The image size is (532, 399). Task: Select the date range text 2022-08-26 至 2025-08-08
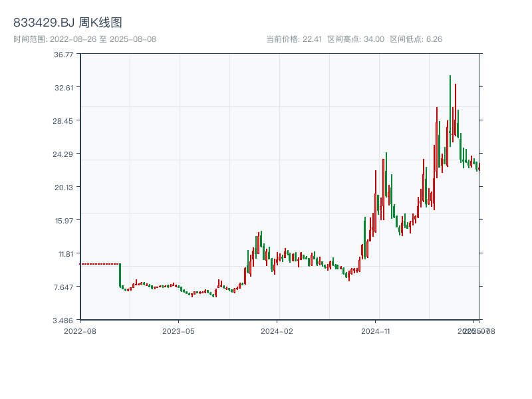coord(103,39)
